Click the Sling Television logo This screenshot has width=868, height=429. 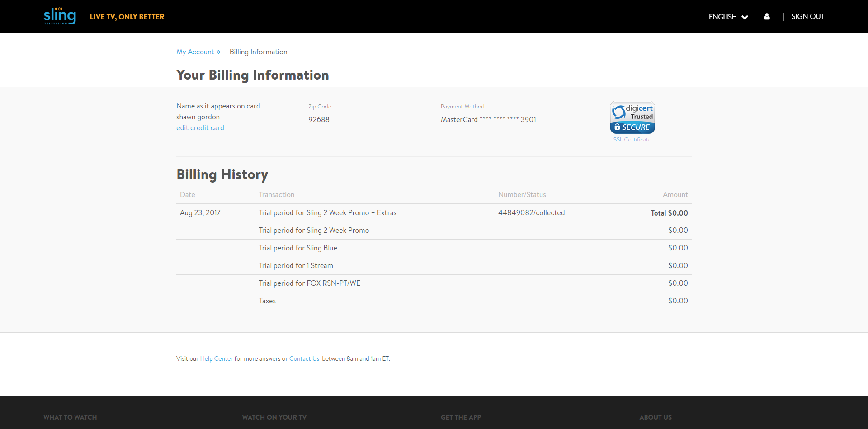60,16
